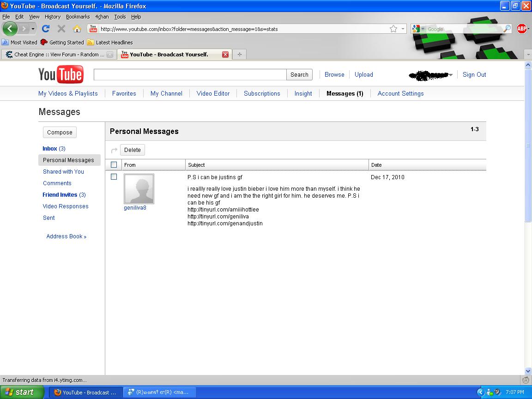Click the reply arrow icon beside Delete
The width and height of the screenshot is (532, 399).
pos(115,150)
